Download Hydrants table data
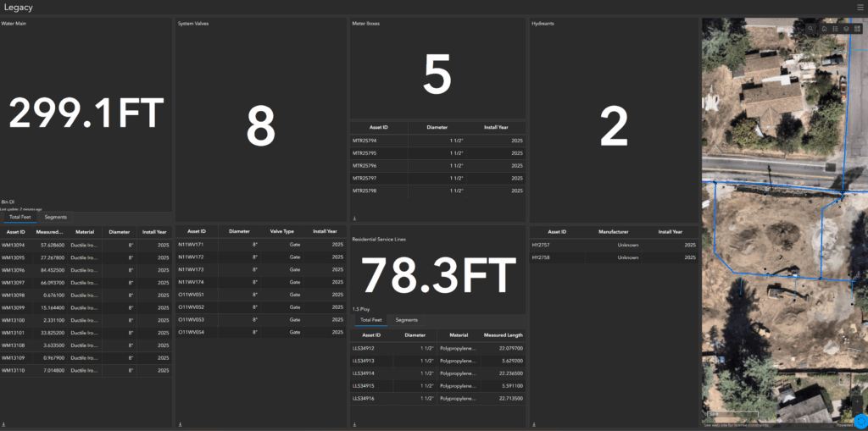The image size is (868, 431). pos(534,425)
